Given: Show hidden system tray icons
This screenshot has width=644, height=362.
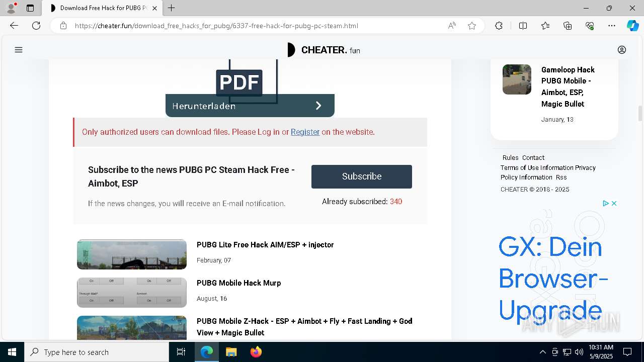Looking at the screenshot, I should [542, 352].
